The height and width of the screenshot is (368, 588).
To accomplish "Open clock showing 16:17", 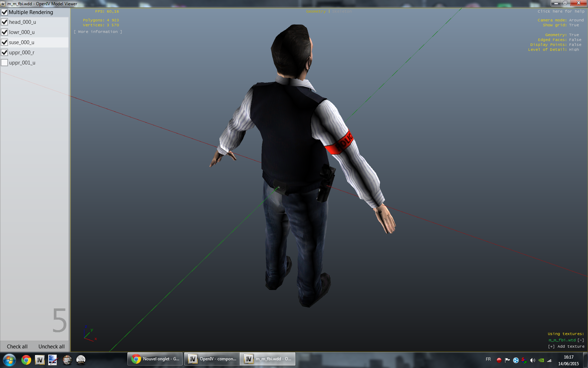I will [568, 360].
